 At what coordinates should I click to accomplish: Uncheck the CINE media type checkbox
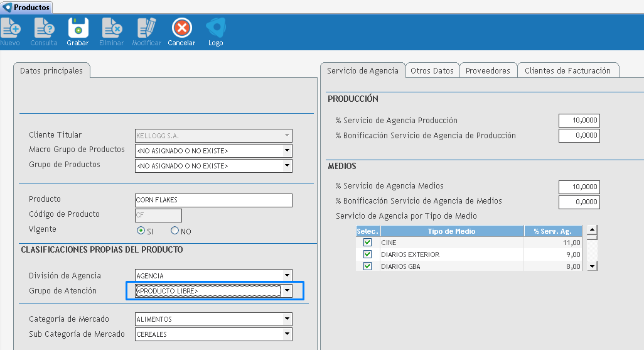368,243
